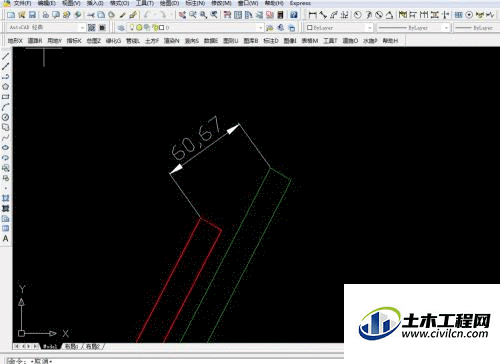
Task: Print the drawing using the Plot icon
Action: (x=46, y=15)
